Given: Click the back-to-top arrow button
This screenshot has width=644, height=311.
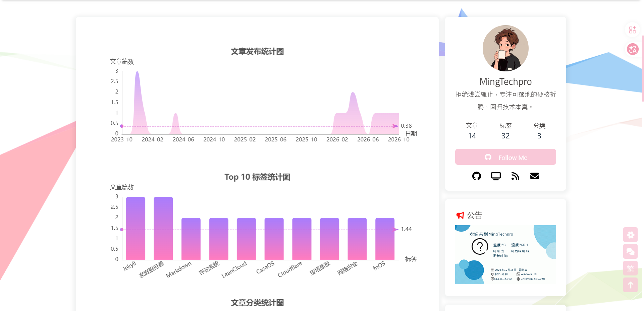Looking at the screenshot, I should tap(631, 285).
